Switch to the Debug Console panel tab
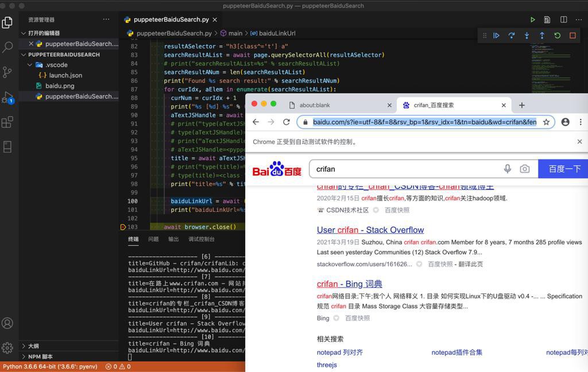Screen dimensions: 588x372 click(202, 239)
